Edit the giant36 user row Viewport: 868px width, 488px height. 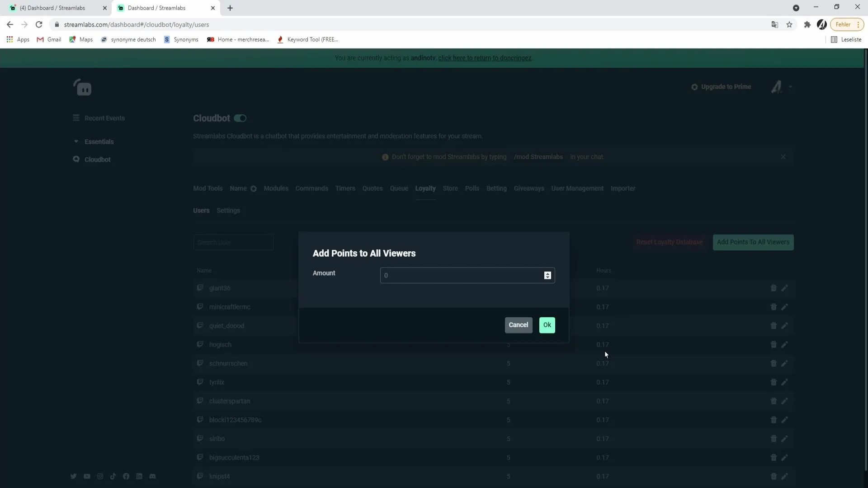pyautogui.click(x=784, y=288)
